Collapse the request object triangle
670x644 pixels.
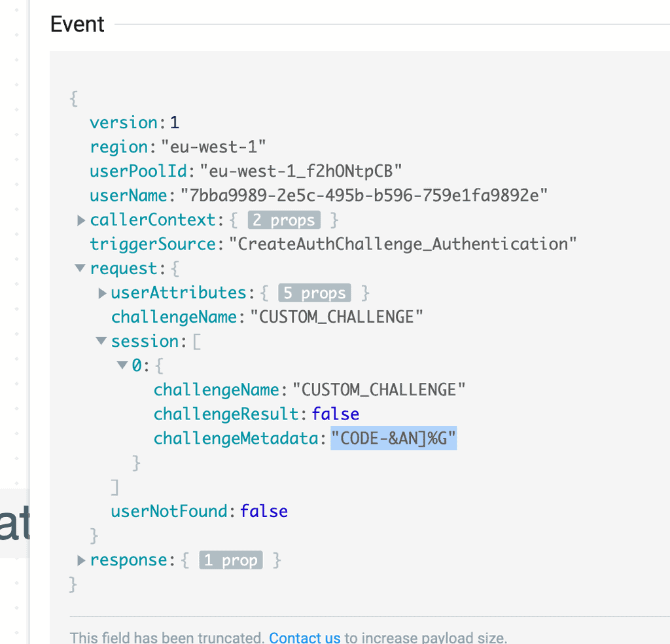pos(80,268)
